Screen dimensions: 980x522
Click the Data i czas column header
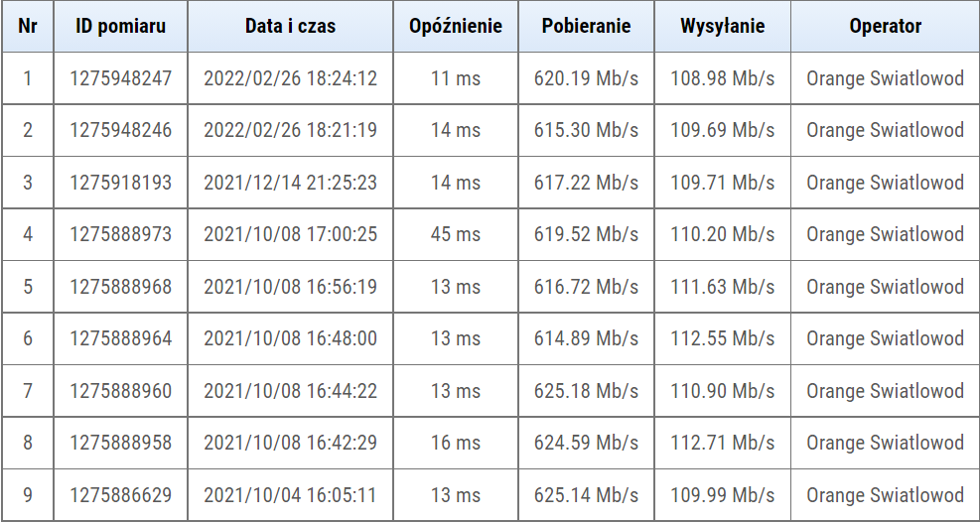[x=290, y=27]
